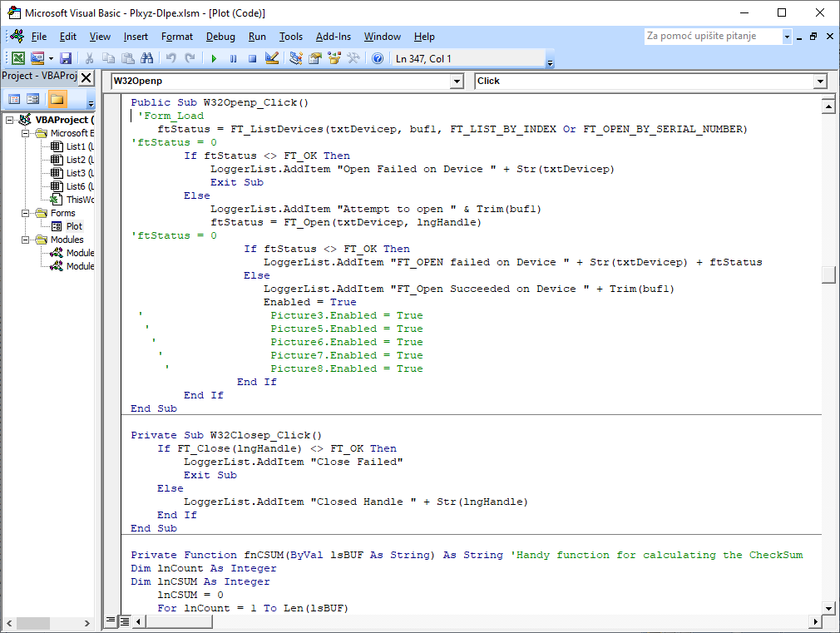Open the Insert menu
Image resolution: width=840 pixels, height=633 pixels.
pos(136,37)
